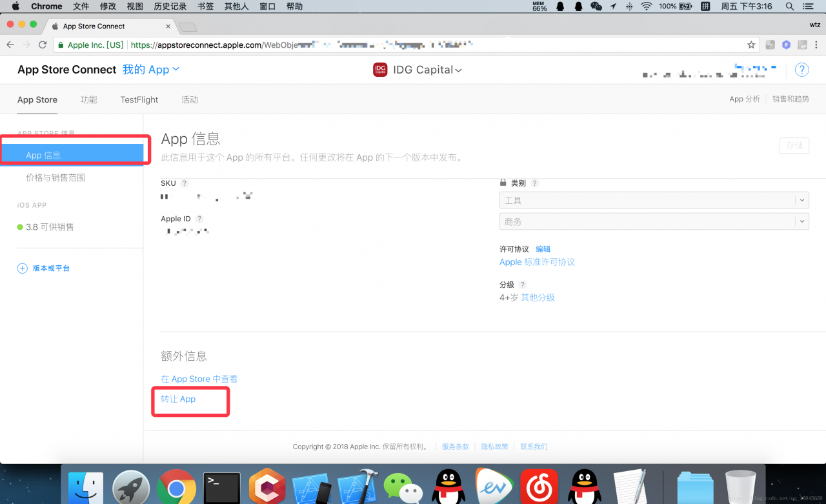Expand the IDG Capital app switcher
The image size is (826, 504).
[x=428, y=70]
